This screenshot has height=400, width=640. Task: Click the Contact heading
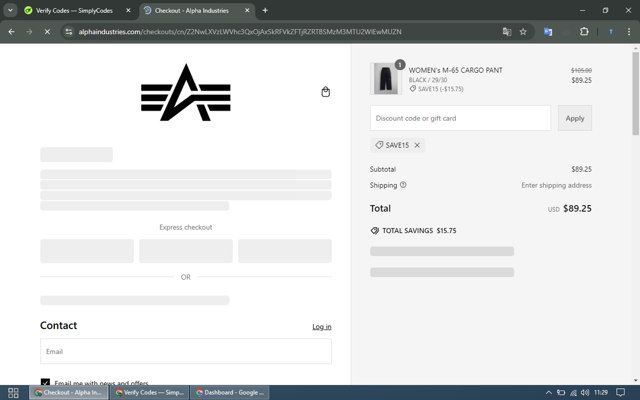tap(58, 325)
